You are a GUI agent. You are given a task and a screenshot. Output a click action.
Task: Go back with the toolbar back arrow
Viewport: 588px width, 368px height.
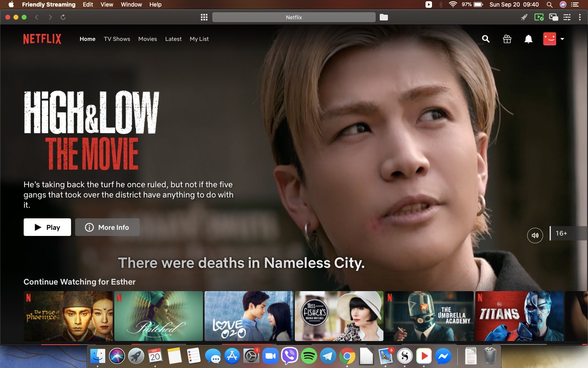[37, 17]
